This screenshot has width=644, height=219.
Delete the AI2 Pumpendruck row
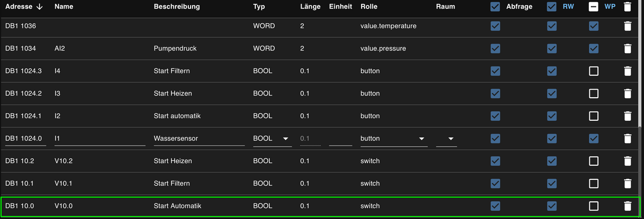627,48
